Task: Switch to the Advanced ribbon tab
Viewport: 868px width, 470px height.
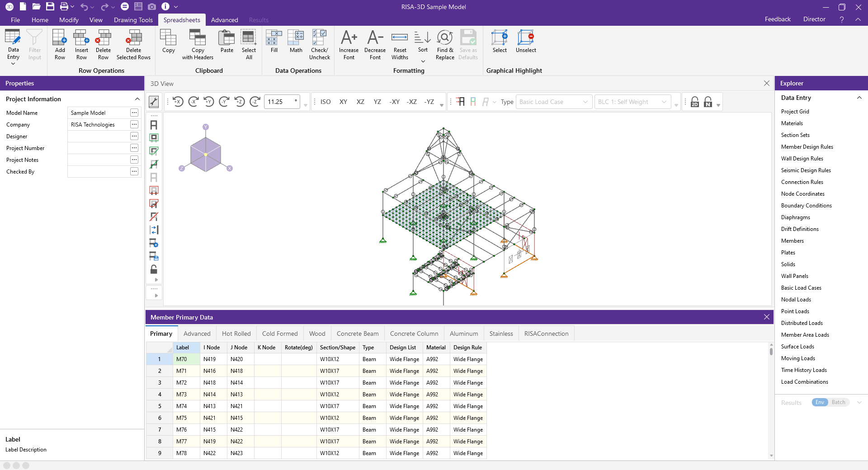Action: coord(224,20)
